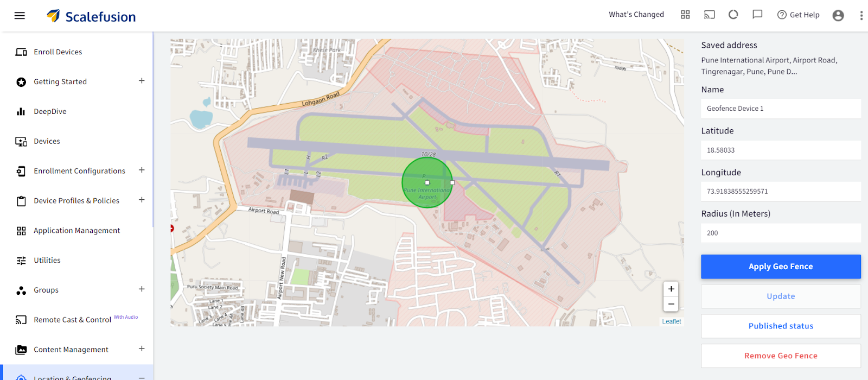Expand the Getting Started section
This screenshot has height=380, width=868.
[142, 81]
